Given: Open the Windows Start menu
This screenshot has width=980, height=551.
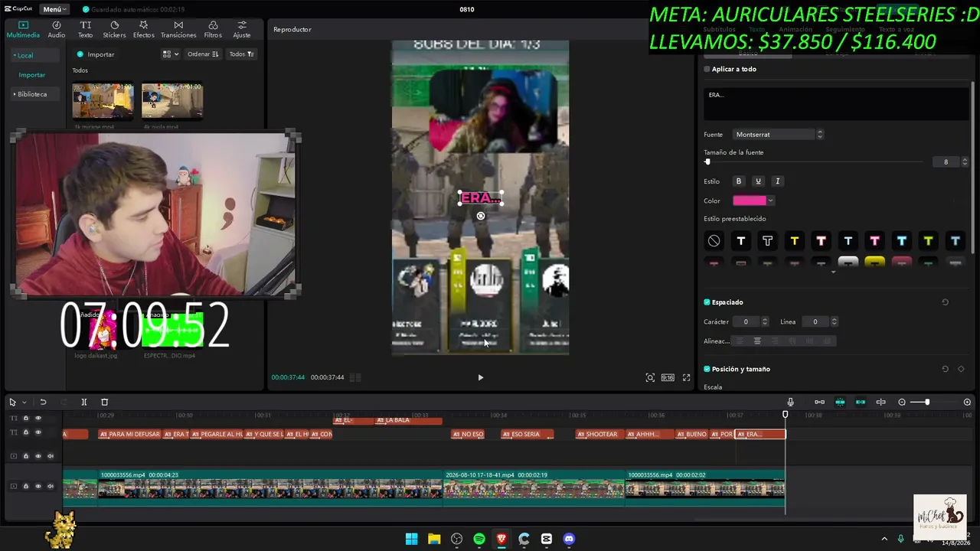Looking at the screenshot, I should point(412,539).
